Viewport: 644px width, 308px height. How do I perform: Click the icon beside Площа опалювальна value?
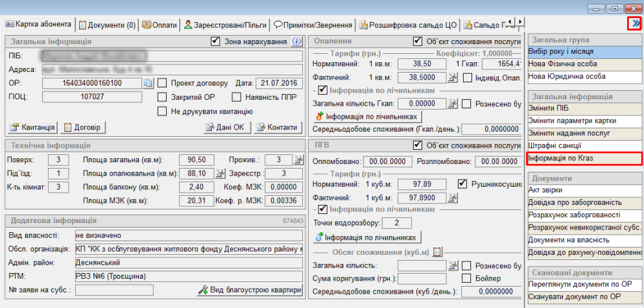click(220, 173)
